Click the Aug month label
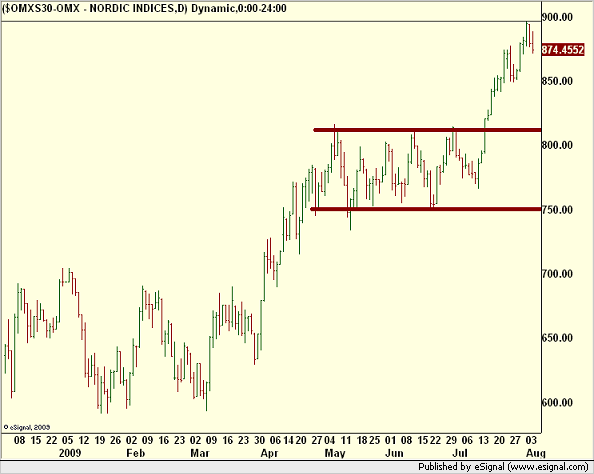The image size is (594, 474). tap(536, 453)
